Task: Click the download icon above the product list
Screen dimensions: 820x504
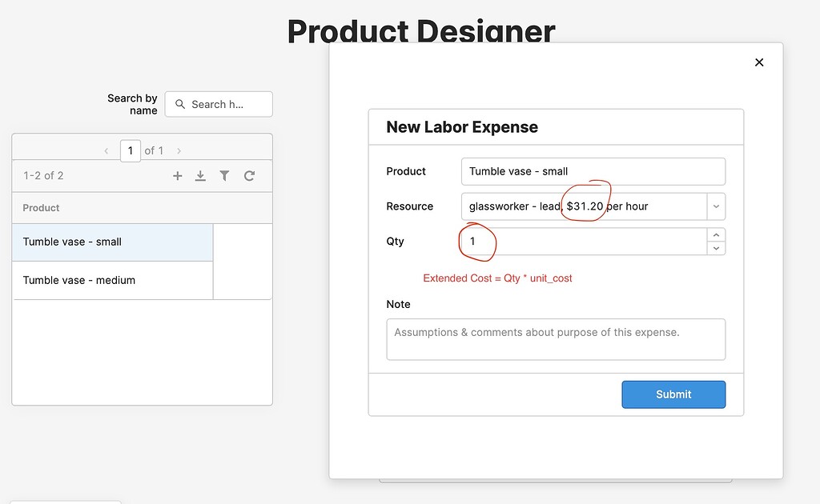Action: pos(200,175)
